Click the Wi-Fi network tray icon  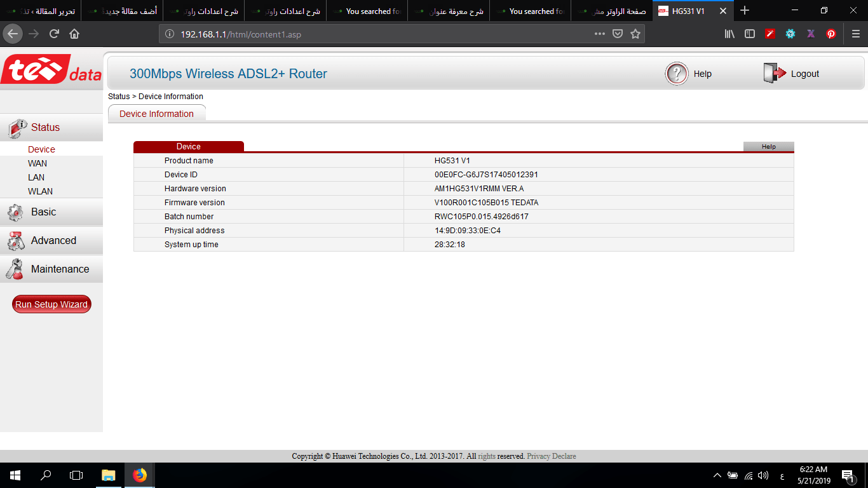(x=749, y=475)
